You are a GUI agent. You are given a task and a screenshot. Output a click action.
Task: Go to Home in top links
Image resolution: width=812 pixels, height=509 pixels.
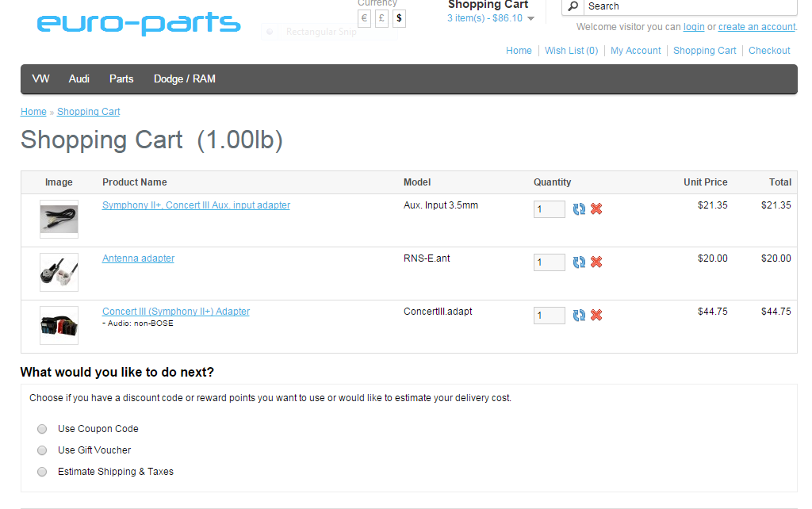pyautogui.click(x=519, y=50)
